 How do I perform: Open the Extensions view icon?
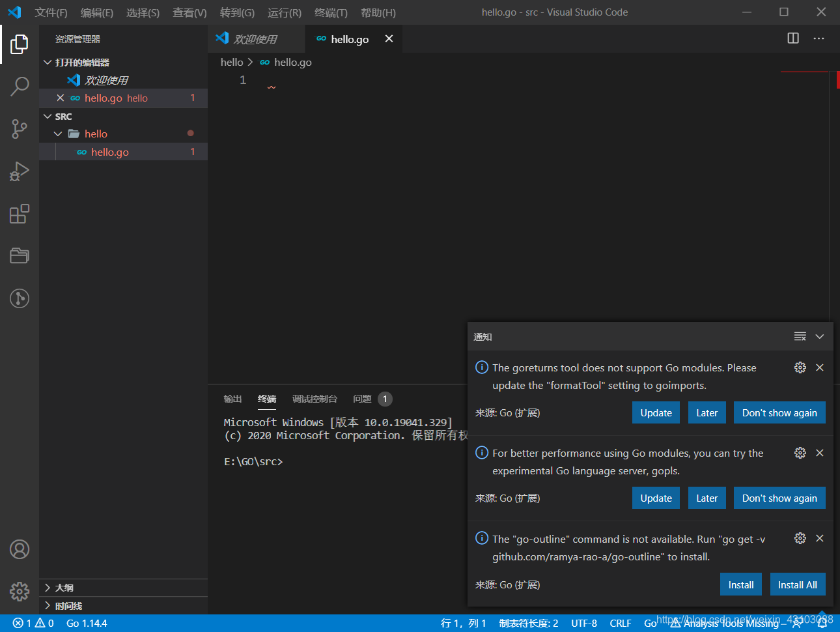[x=20, y=214]
